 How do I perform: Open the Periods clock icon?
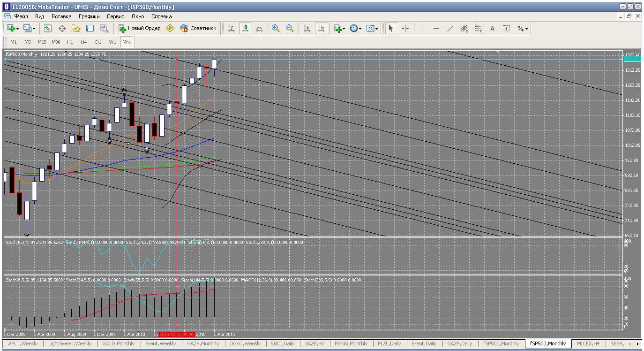[354, 29]
